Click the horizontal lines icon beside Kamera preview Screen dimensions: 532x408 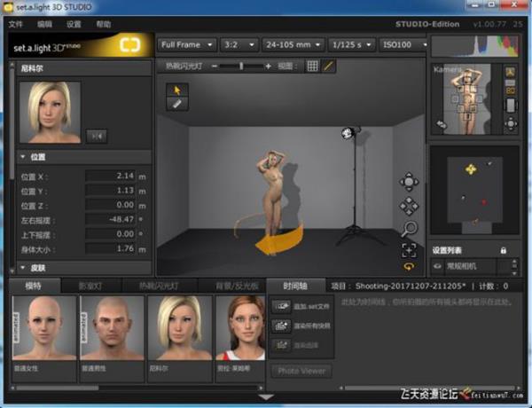(x=511, y=82)
